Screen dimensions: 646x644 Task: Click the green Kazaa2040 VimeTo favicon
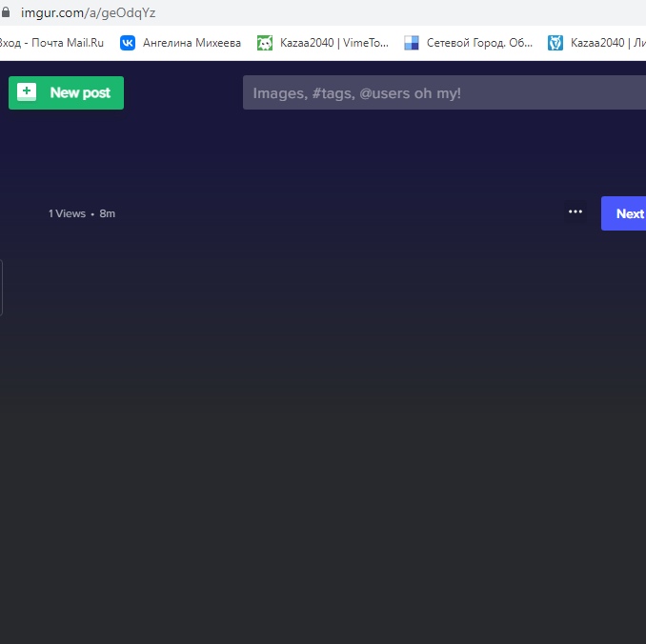coord(265,42)
